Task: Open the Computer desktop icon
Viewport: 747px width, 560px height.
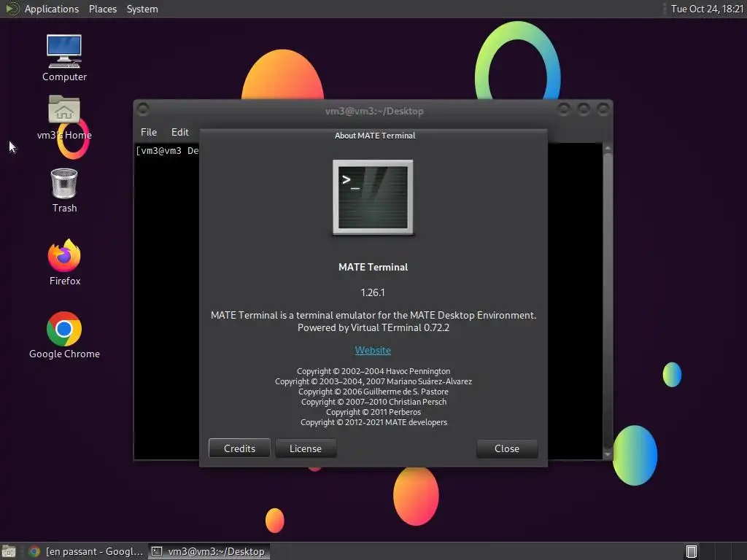Action: point(64,58)
